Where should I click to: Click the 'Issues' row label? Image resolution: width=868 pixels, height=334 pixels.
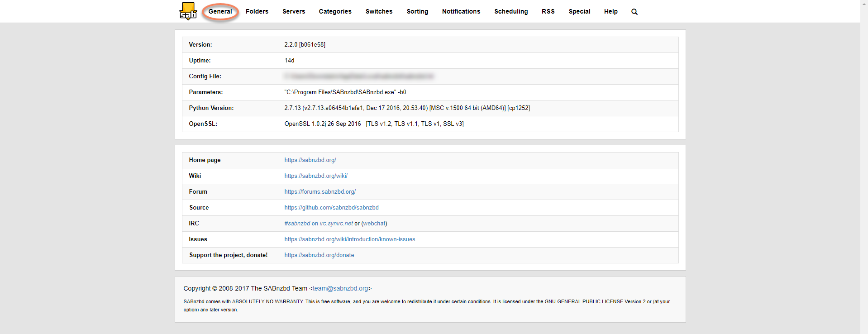click(x=198, y=239)
